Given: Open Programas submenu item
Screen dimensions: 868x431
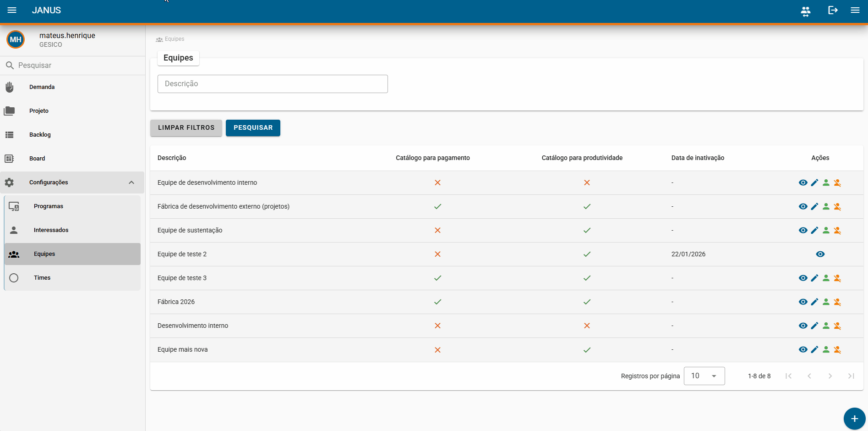Looking at the screenshot, I should pyautogui.click(x=72, y=206).
